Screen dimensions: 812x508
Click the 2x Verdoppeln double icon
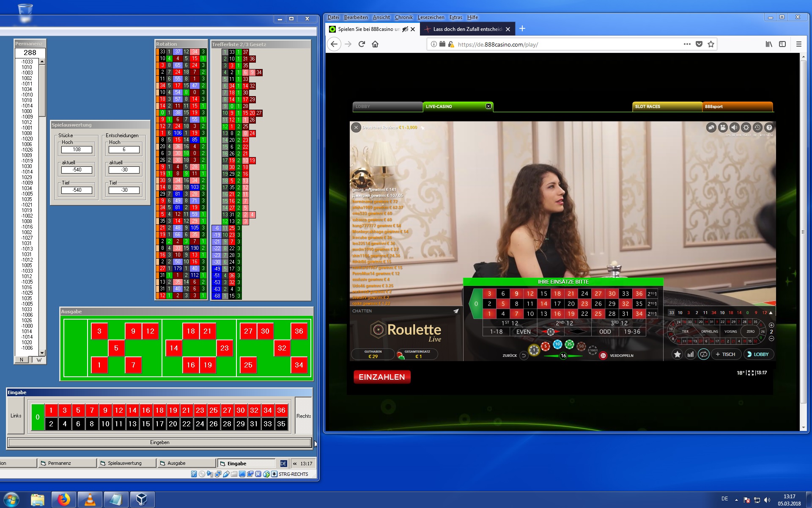[x=603, y=356]
